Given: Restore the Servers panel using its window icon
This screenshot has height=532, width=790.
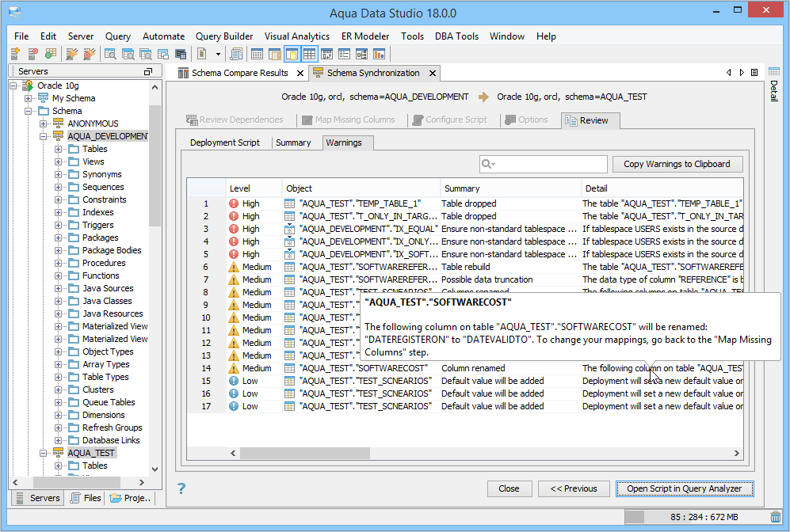Looking at the screenshot, I should (x=147, y=71).
